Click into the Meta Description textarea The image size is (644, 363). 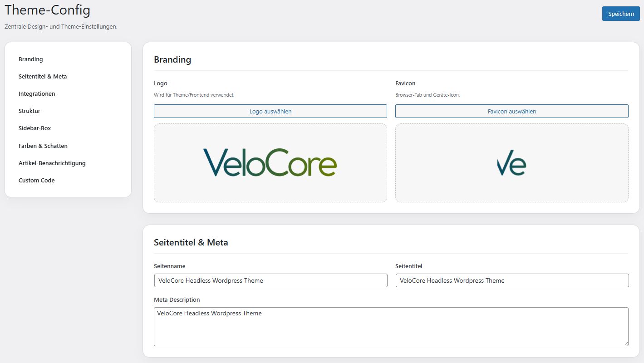click(x=390, y=329)
